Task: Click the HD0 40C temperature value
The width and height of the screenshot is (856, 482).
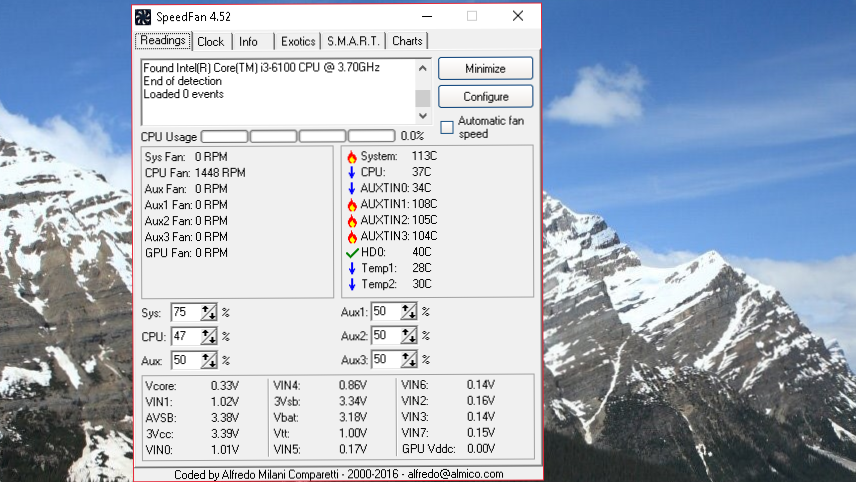Action: (x=421, y=252)
